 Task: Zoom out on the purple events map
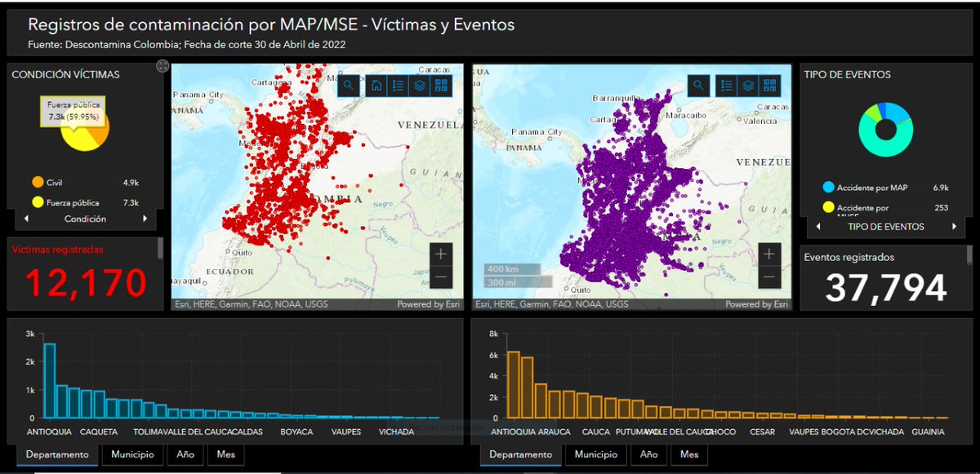(768, 277)
